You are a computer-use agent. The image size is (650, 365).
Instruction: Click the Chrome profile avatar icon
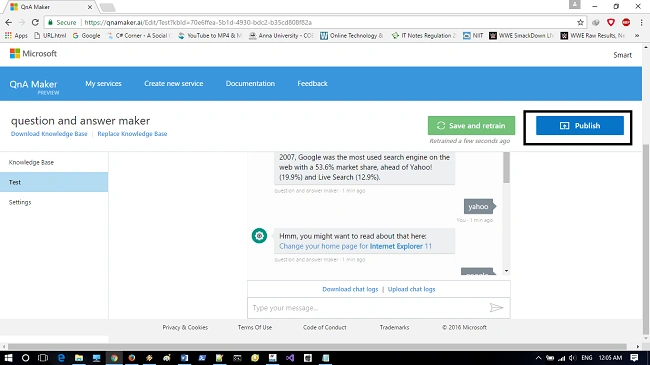click(x=574, y=5)
